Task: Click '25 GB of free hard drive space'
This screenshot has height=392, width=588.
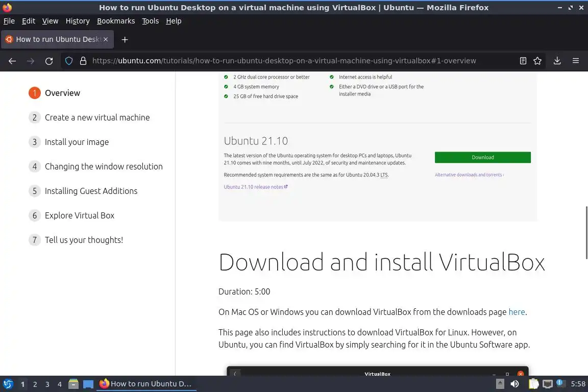Action: point(265,96)
